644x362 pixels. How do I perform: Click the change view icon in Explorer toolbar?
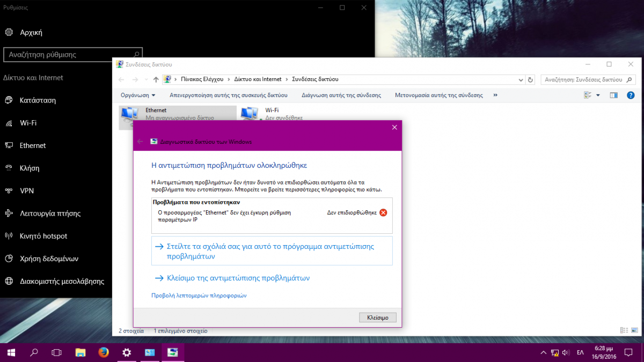click(587, 95)
